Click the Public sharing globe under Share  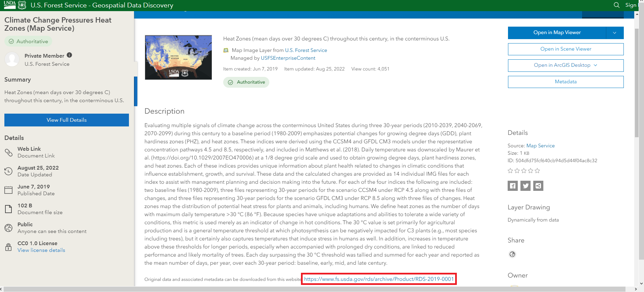(512, 254)
